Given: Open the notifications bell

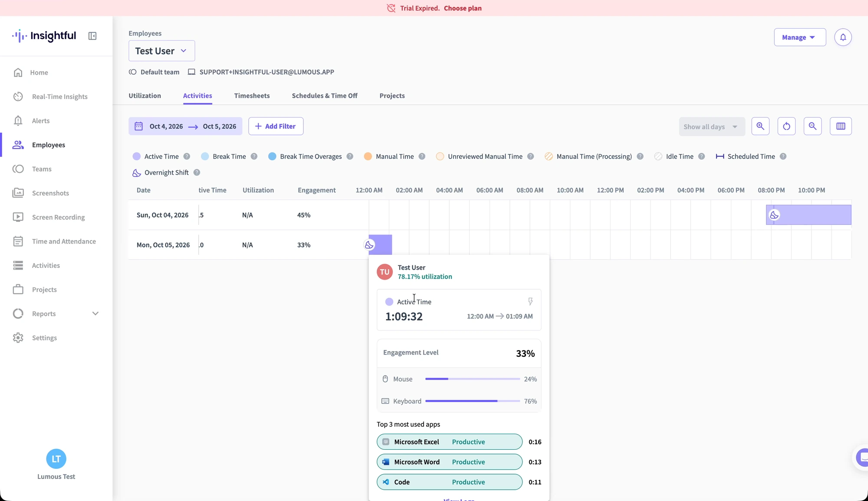Looking at the screenshot, I should point(843,37).
